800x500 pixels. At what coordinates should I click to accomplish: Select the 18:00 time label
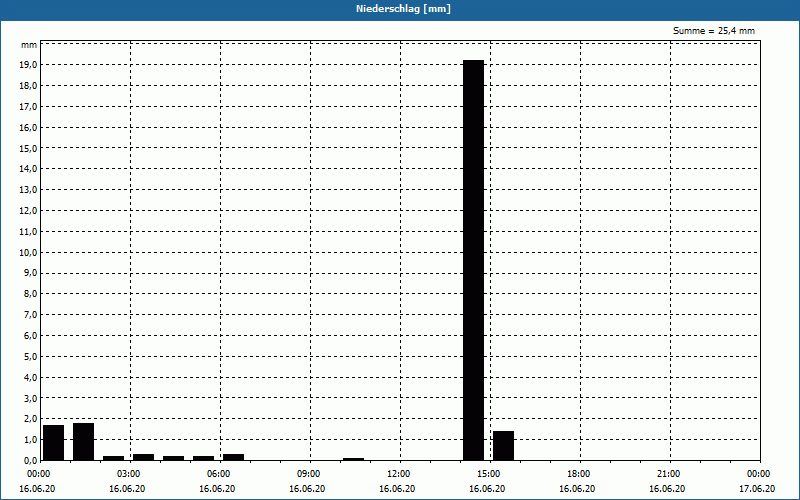coord(581,474)
